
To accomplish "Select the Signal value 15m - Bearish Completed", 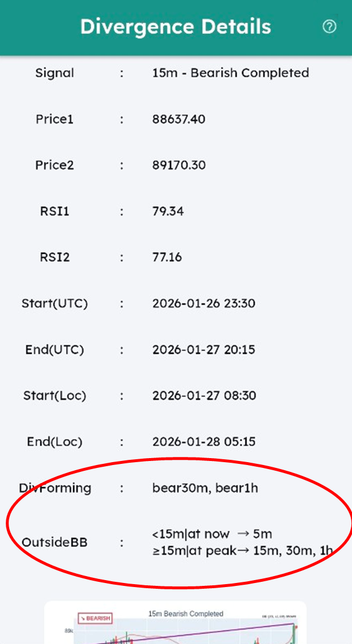I will pyautogui.click(x=230, y=73).
